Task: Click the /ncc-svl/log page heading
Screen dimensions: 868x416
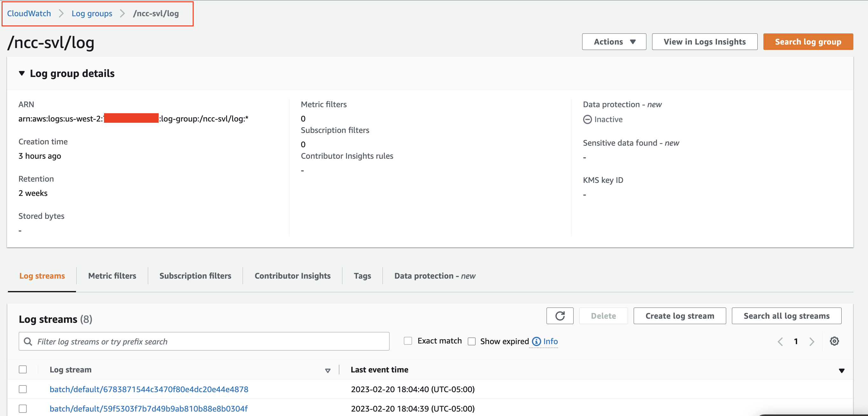Action: pyautogui.click(x=51, y=43)
